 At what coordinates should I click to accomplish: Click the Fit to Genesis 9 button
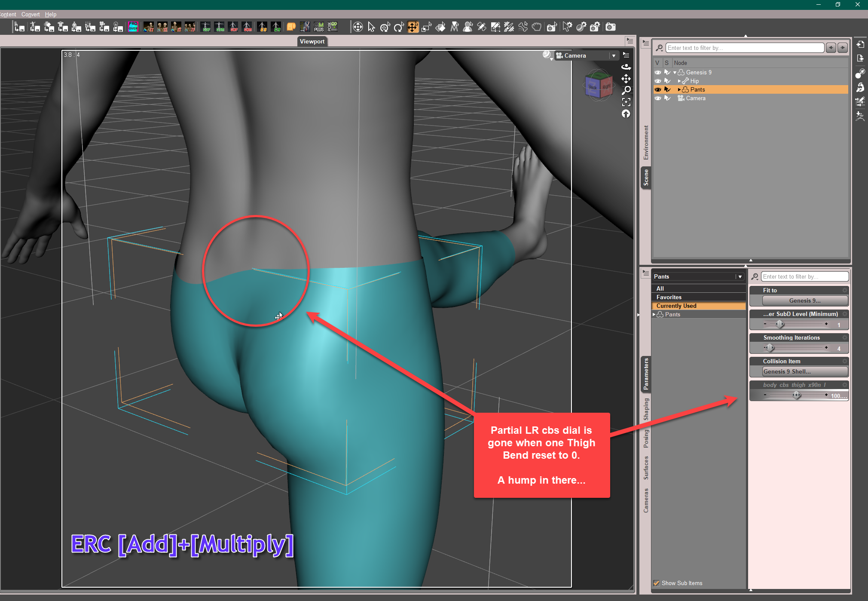(x=805, y=300)
